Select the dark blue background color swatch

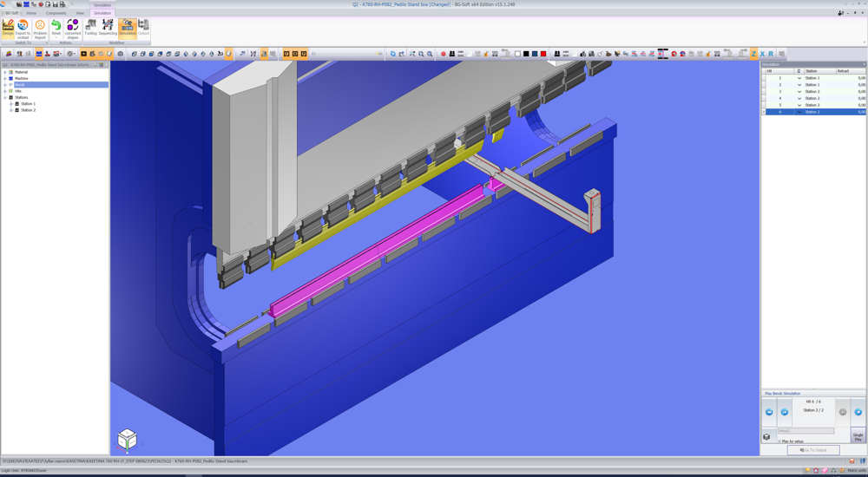click(535, 54)
